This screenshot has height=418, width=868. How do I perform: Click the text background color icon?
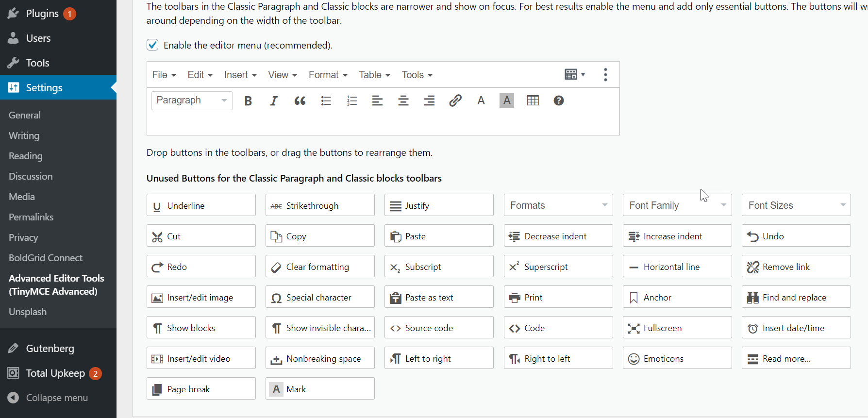(506, 100)
